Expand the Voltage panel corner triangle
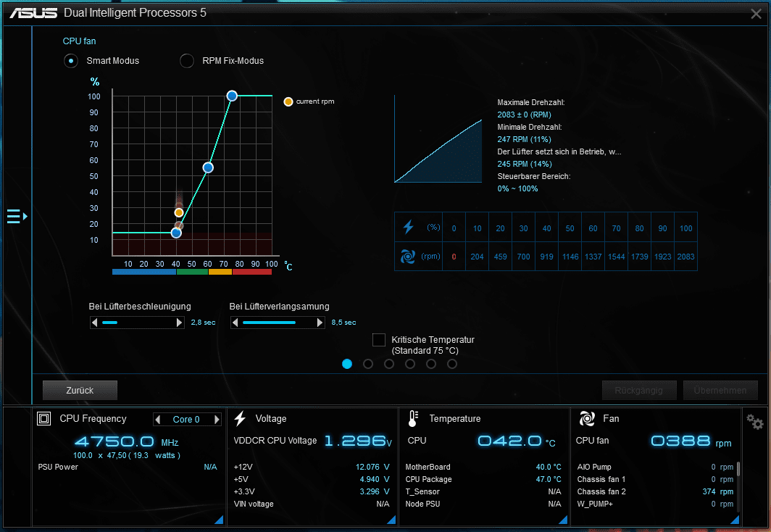The height and width of the screenshot is (532, 771). tap(391, 519)
